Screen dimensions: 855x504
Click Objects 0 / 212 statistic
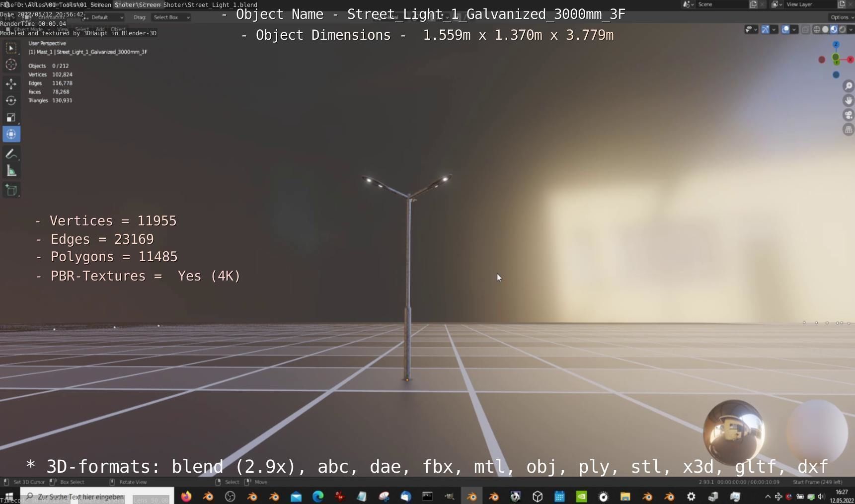coord(49,66)
